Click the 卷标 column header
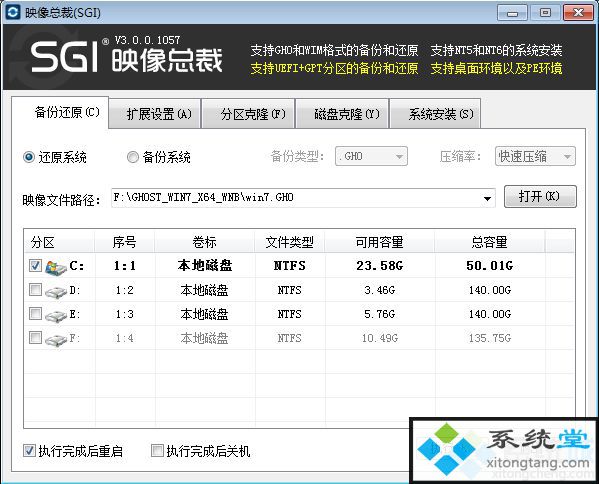Screen dimensions: 599x484 pyautogui.click(x=205, y=242)
